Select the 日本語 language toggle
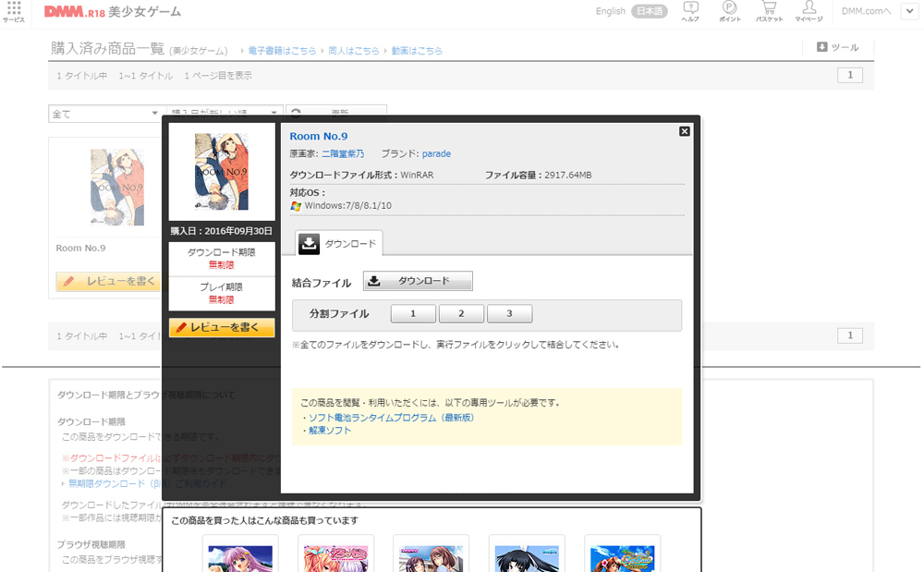The height and width of the screenshot is (572, 924). tap(649, 12)
